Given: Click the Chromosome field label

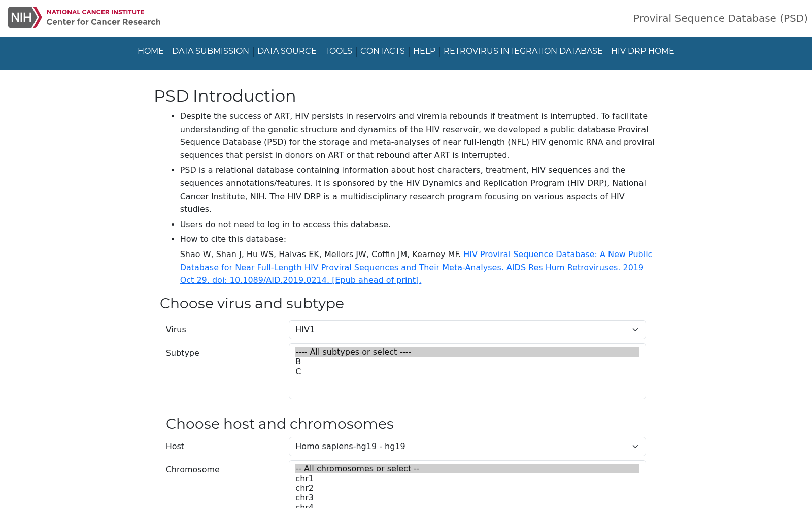Looking at the screenshot, I should tap(193, 470).
